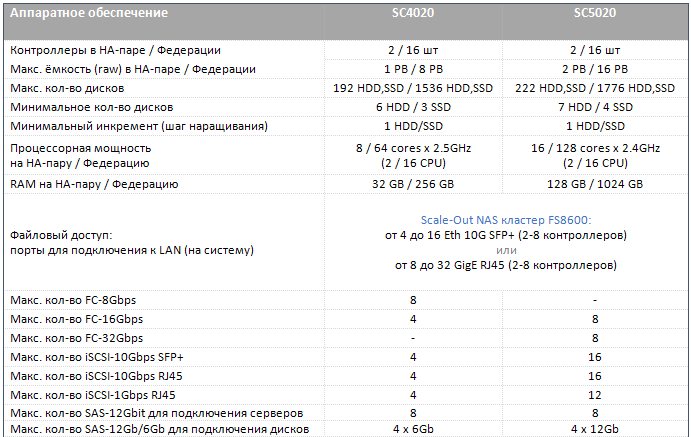Select the '2 PB / 16 PB' cell
Viewport: 691px width, 437px height.
point(594,69)
